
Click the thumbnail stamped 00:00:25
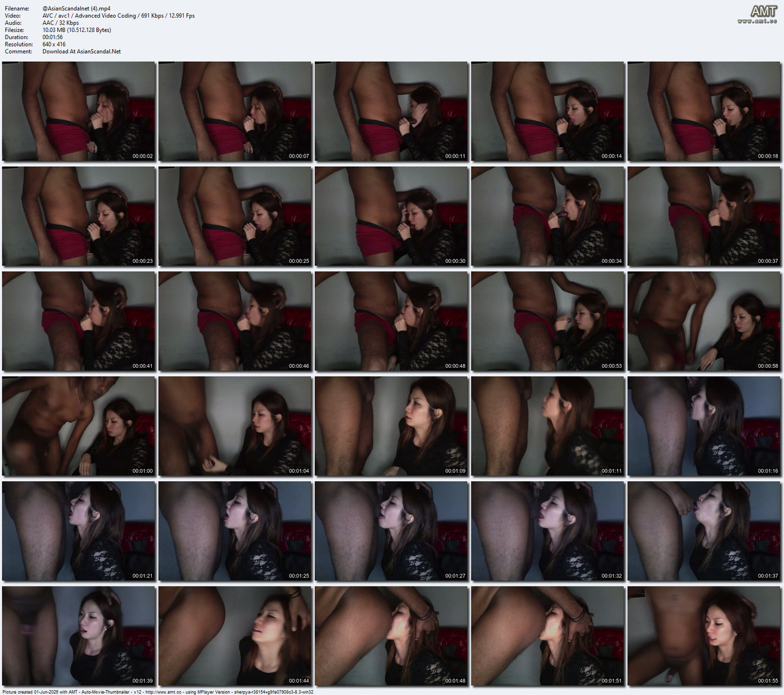tap(235, 216)
